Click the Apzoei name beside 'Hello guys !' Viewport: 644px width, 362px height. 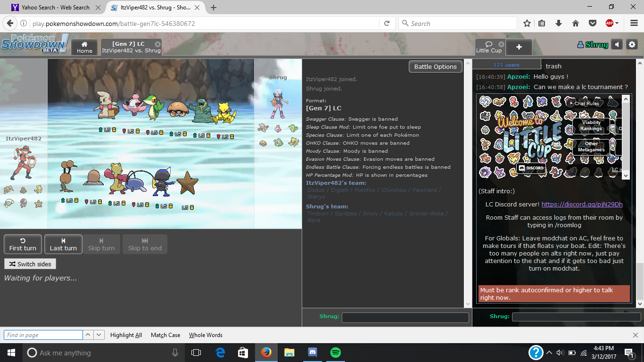point(519,77)
